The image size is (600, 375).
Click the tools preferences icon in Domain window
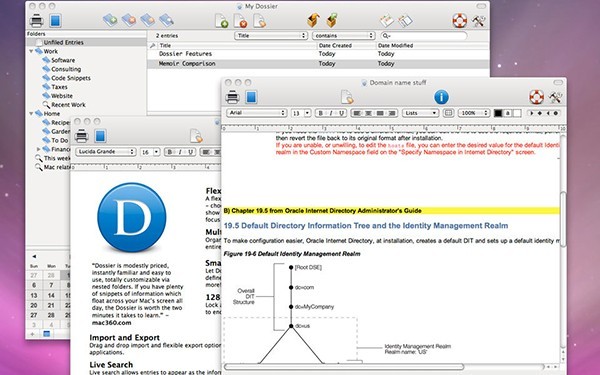[x=555, y=97]
